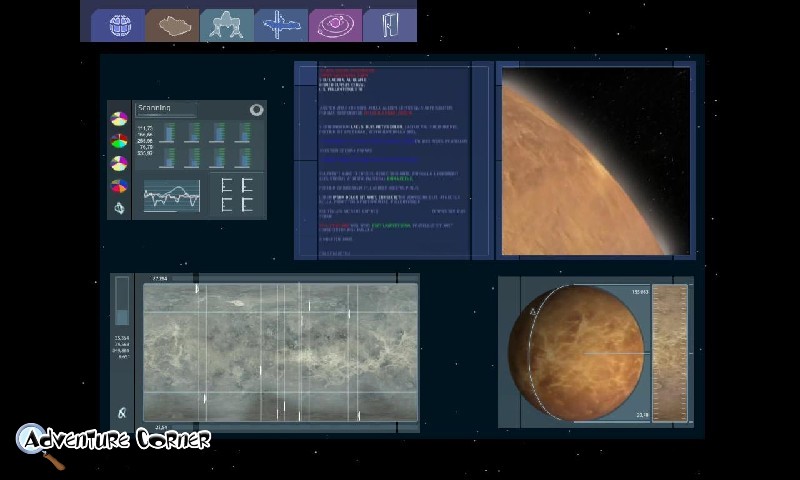
Task: Open the space station tab
Action: (x=281, y=25)
